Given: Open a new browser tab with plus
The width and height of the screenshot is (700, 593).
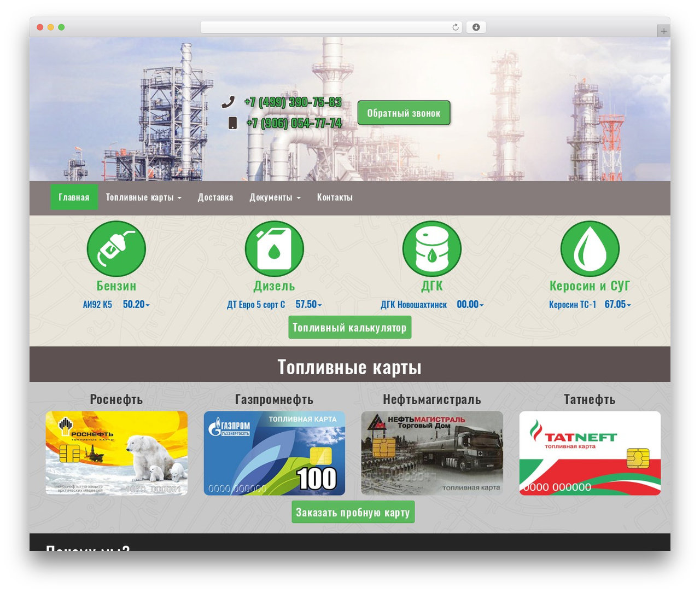Looking at the screenshot, I should click(x=663, y=31).
